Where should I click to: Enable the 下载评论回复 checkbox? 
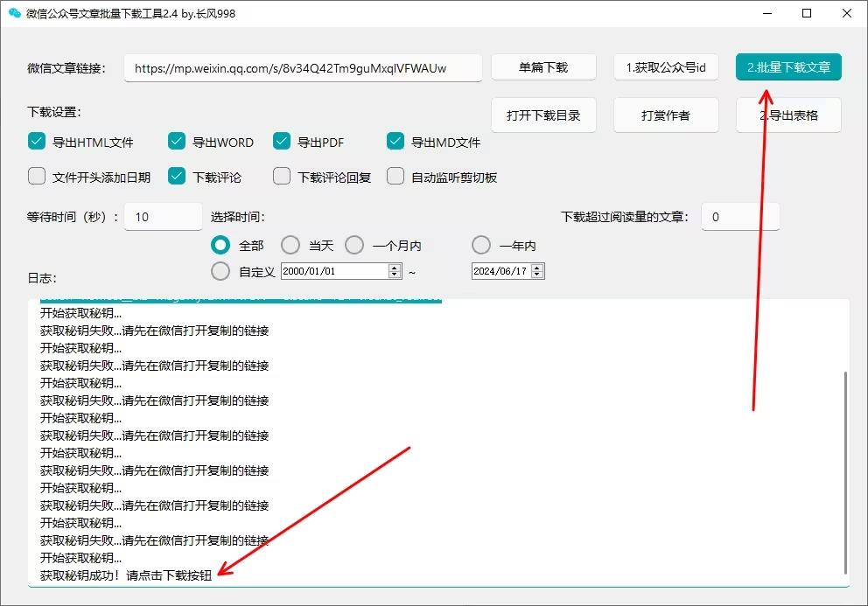pos(282,177)
